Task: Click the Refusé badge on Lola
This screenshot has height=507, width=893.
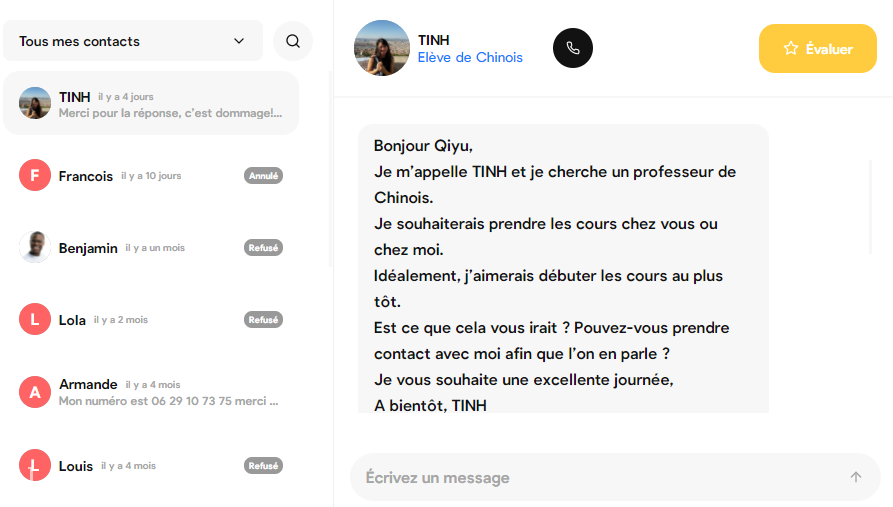Action: click(x=263, y=320)
